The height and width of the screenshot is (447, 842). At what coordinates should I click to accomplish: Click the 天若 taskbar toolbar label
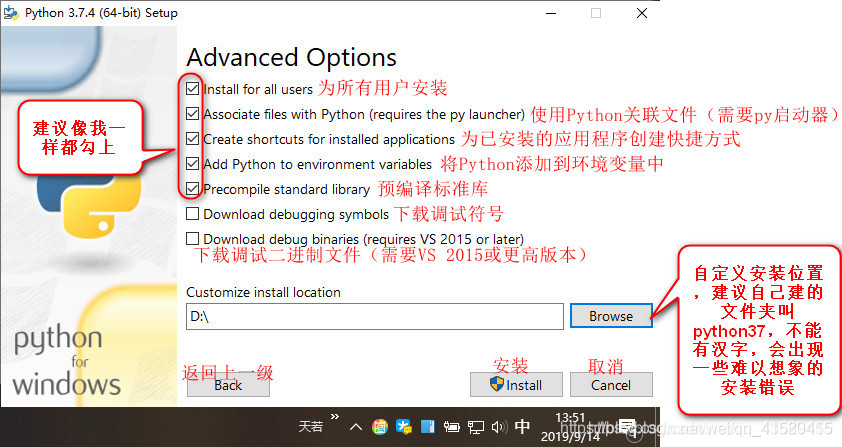[311, 427]
